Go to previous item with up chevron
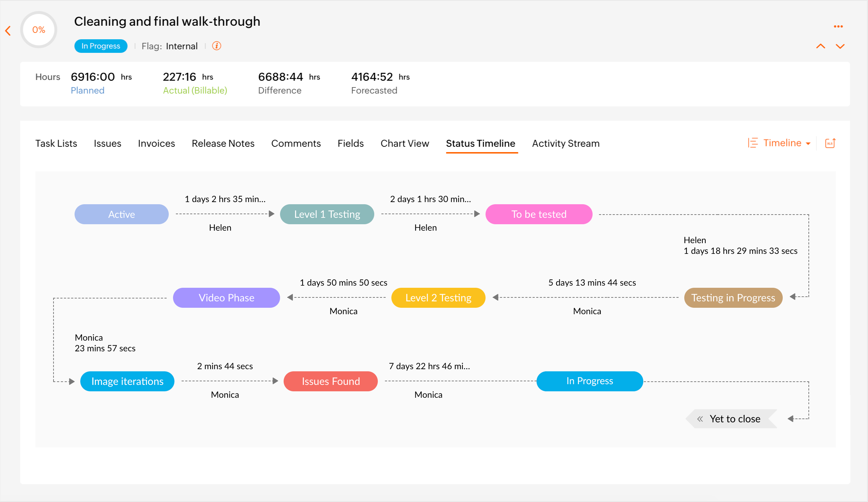This screenshot has height=502, width=868. pos(821,46)
